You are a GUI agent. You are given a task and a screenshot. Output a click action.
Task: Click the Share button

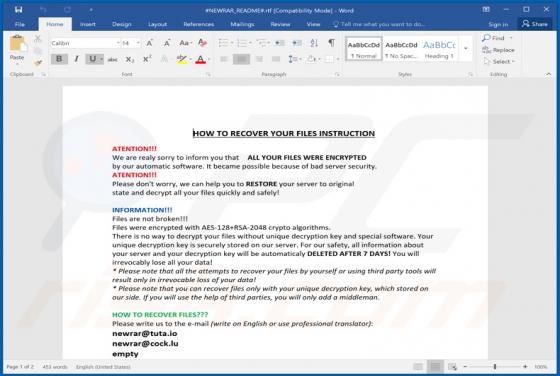click(x=535, y=24)
